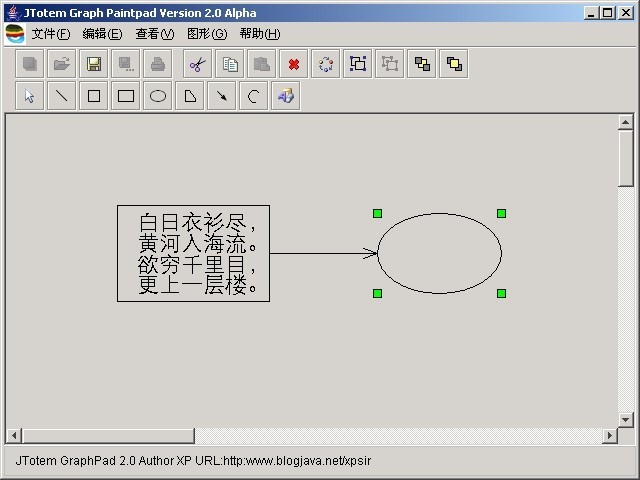Screen dimensions: 640x480
Task: Click the Group shapes icon
Action: pyautogui.click(x=358, y=64)
